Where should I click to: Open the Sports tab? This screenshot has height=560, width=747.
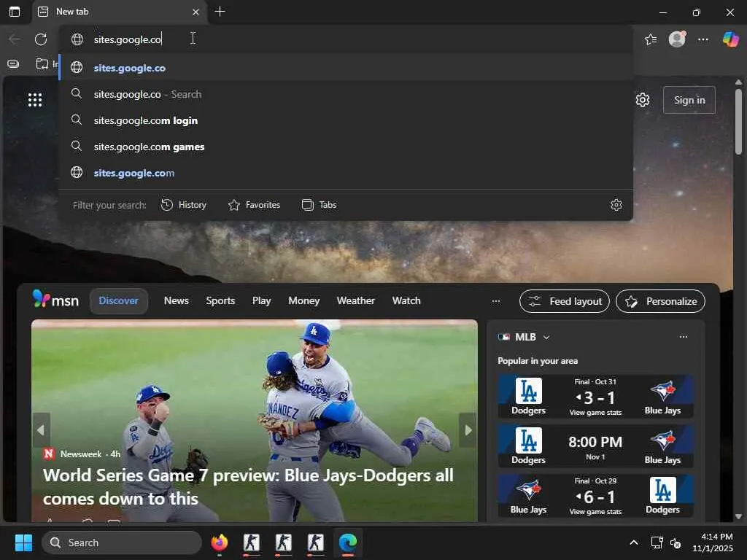(x=220, y=301)
